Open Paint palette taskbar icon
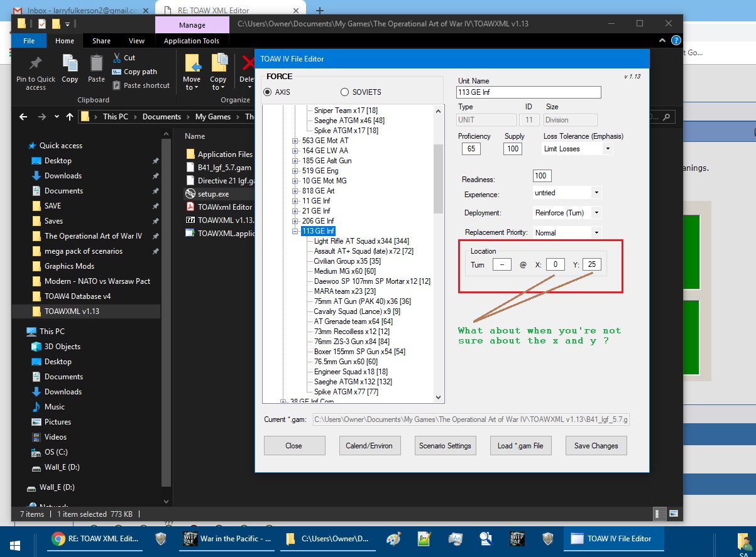 (393, 539)
